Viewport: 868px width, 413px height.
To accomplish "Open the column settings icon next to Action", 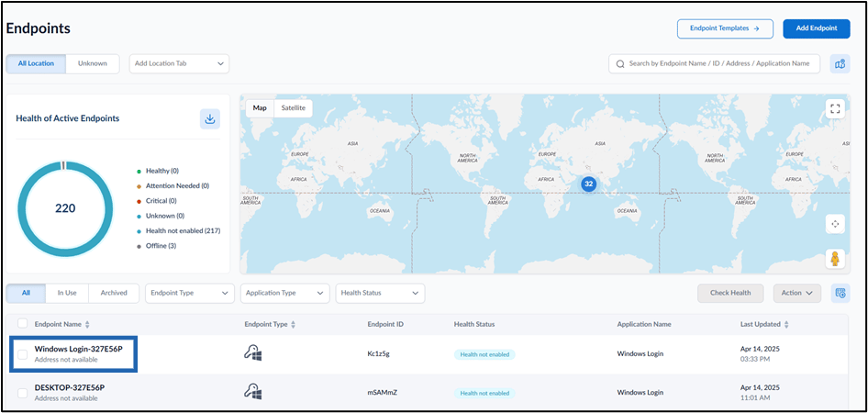I will pyautogui.click(x=840, y=293).
